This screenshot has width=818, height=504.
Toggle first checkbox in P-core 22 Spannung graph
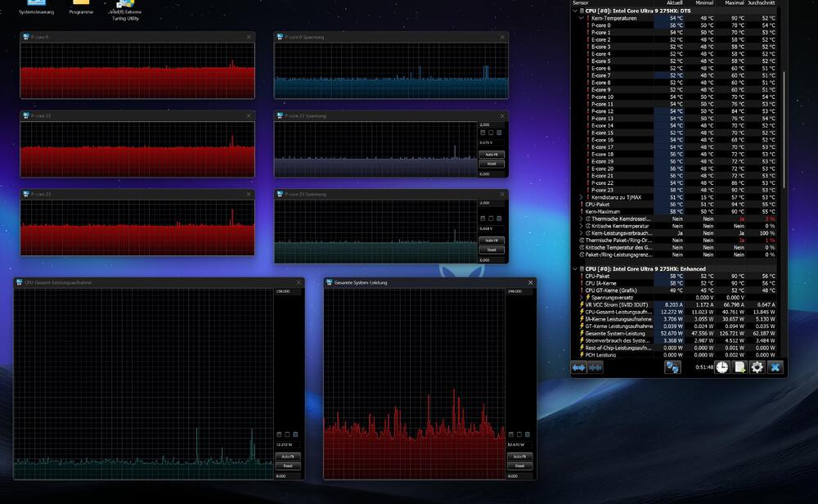coord(483,133)
